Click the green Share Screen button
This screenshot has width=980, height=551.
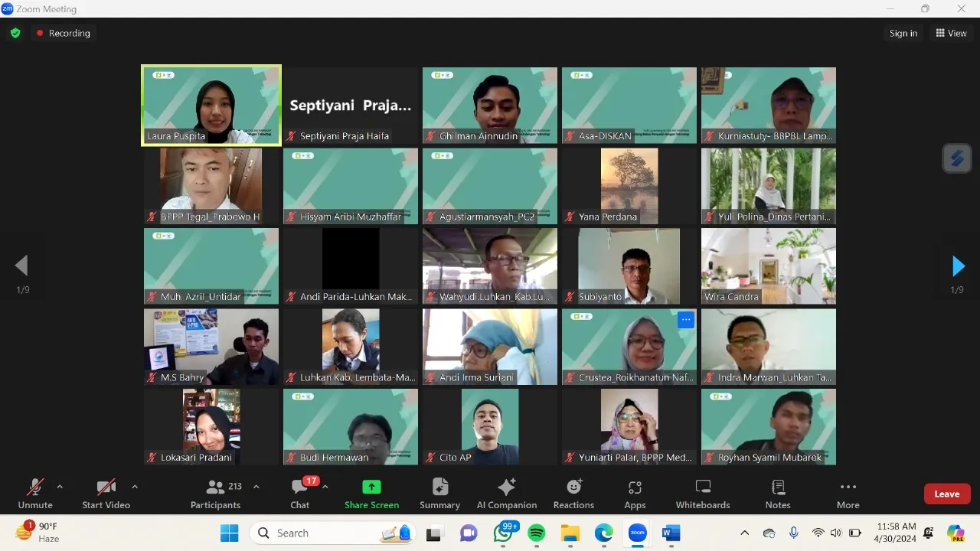pyautogui.click(x=371, y=493)
